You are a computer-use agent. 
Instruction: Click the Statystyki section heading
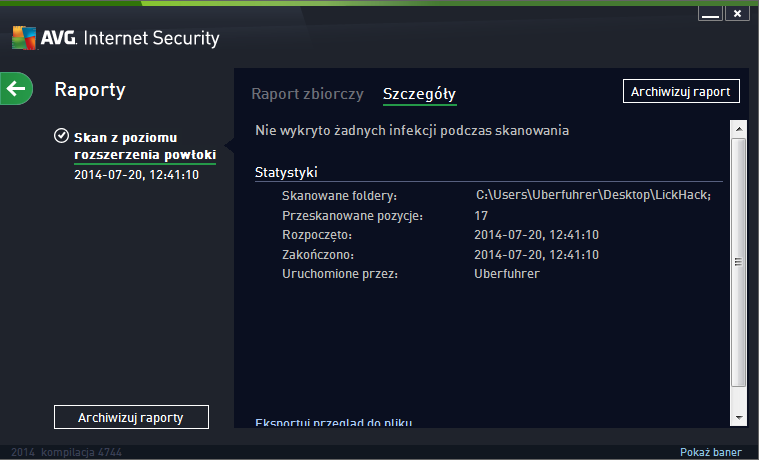click(x=286, y=172)
